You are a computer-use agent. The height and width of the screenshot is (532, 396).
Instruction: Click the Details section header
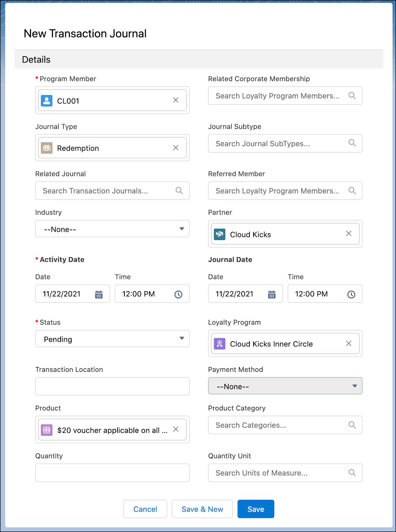pyautogui.click(x=199, y=60)
